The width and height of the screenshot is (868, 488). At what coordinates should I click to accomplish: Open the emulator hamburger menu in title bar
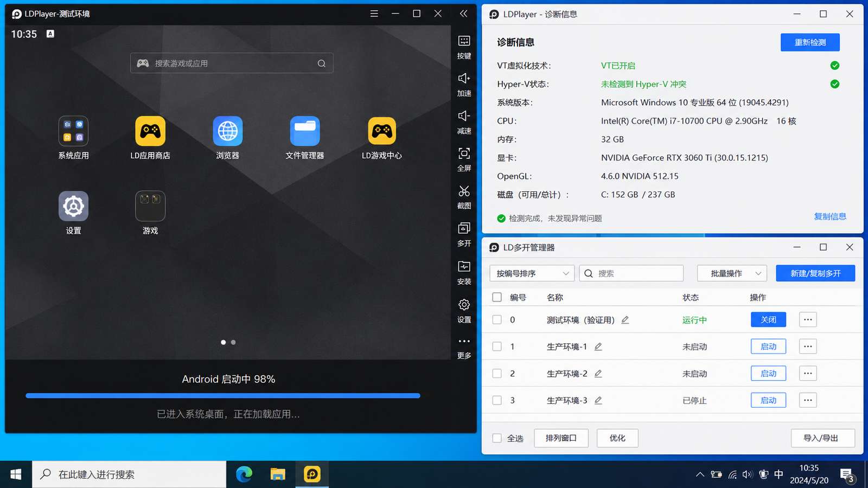374,14
